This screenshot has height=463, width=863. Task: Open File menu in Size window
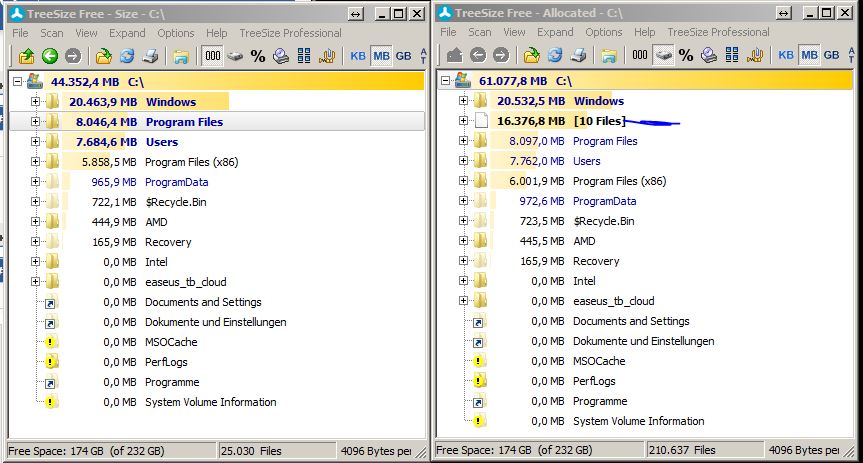pyautogui.click(x=20, y=33)
